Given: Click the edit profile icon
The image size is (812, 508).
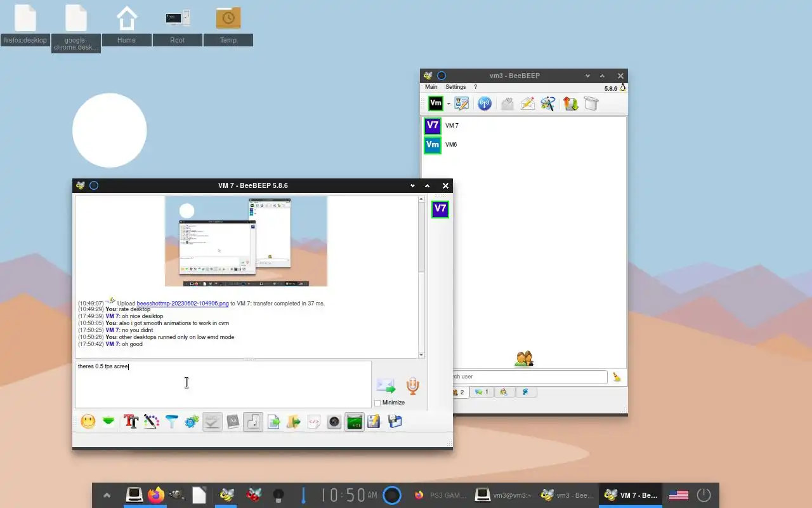Looking at the screenshot, I should click(462, 104).
